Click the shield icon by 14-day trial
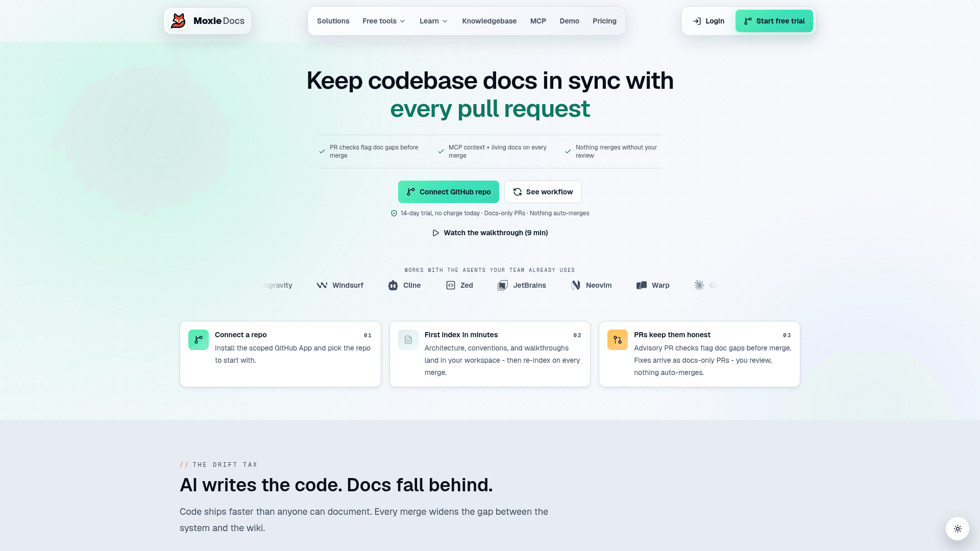 pos(394,213)
